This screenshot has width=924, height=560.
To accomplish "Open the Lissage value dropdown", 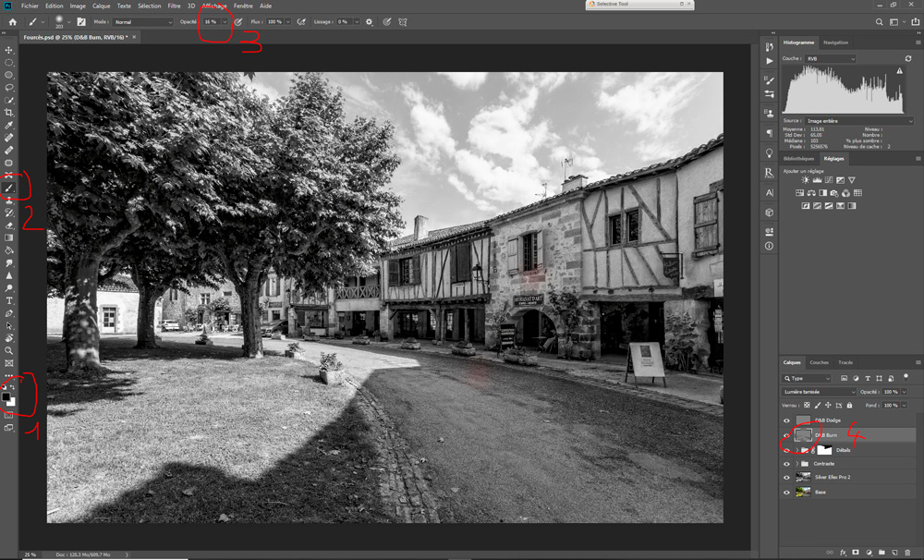I will click(x=357, y=22).
